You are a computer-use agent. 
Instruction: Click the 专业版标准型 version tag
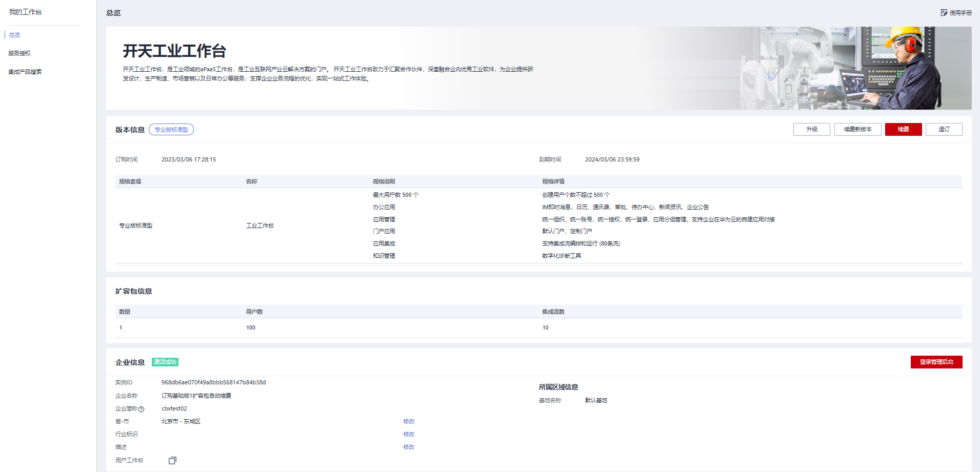coord(171,130)
